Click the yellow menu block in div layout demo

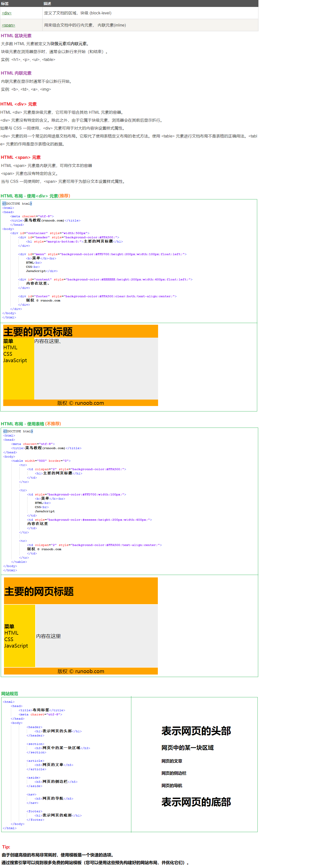[x=19, y=377]
